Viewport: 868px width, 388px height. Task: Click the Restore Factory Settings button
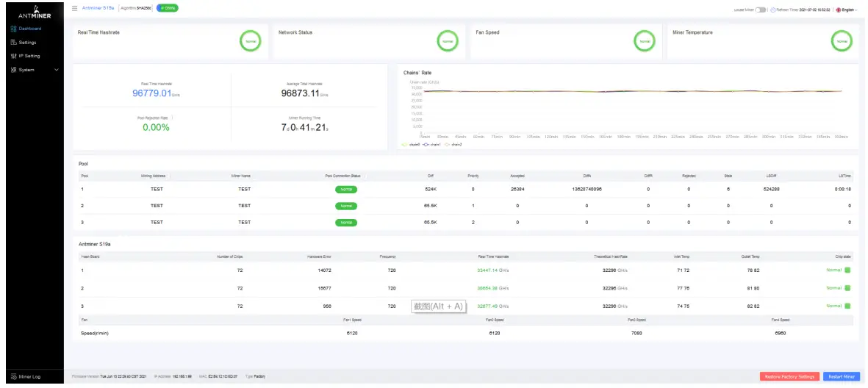point(789,376)
